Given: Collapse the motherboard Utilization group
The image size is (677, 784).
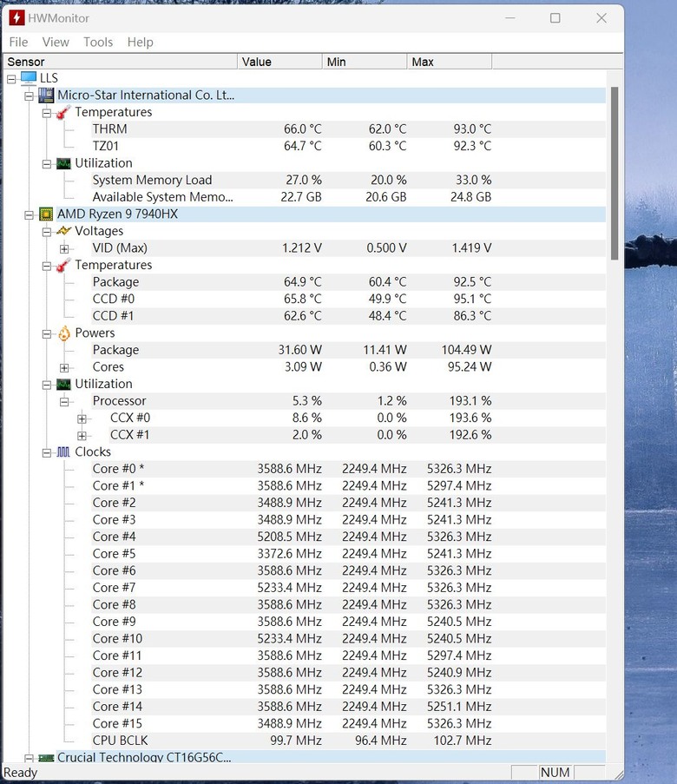Looking at the screenshot, I should (47, 163).
